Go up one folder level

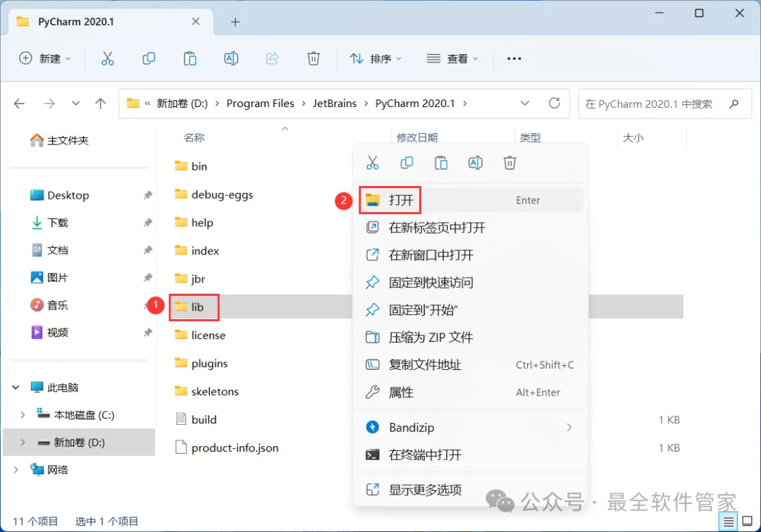[x=101, y=104]
